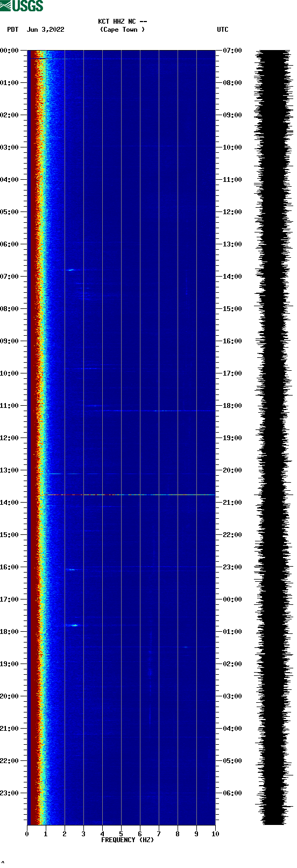This screenshot has height=868, width=297.
Task: Click the 08:00 label on PDT axis
Action: [10, 309]
